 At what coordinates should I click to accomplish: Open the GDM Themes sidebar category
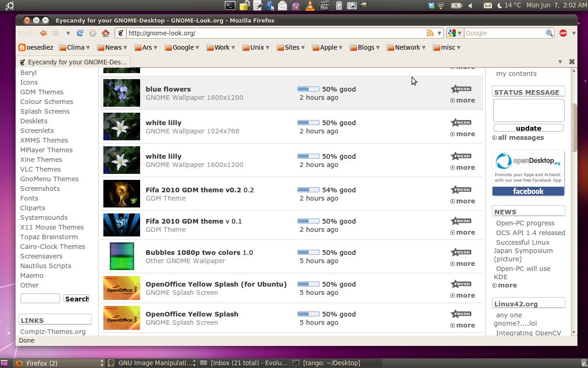pos(42,92)
